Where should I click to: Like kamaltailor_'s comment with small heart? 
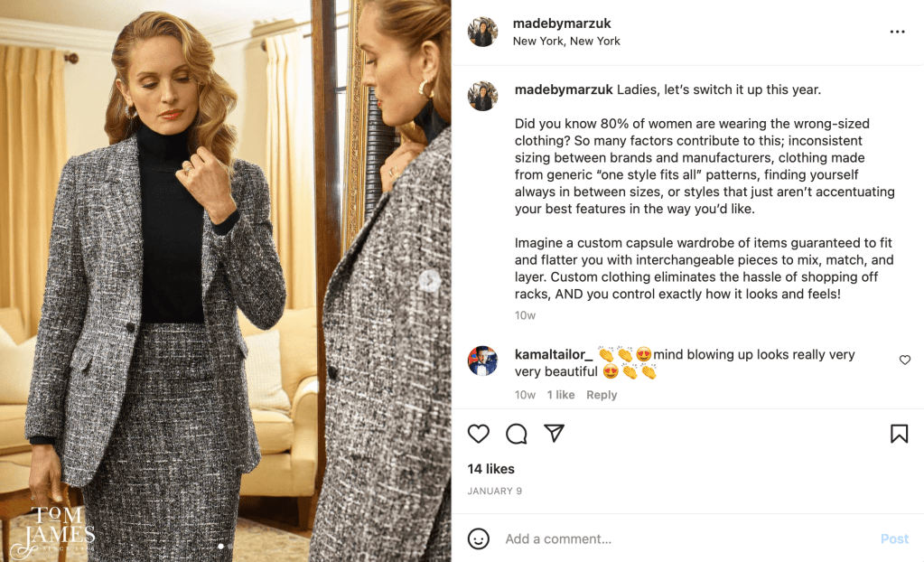[905, 361]
